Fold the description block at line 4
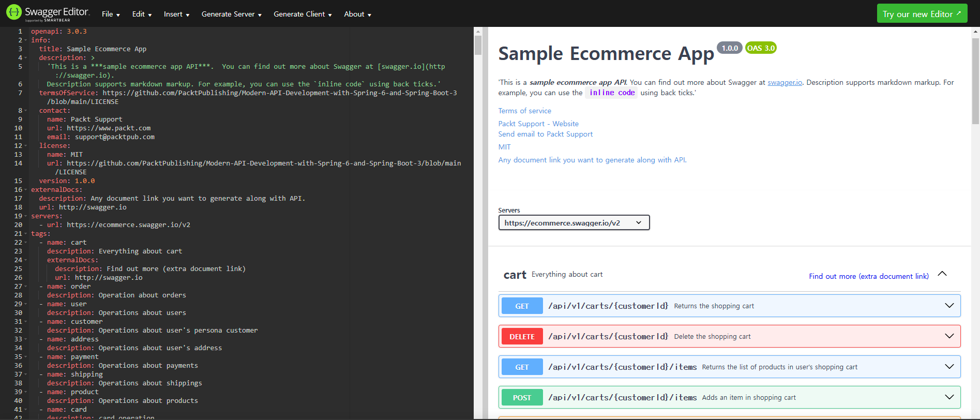Screen dimensions: 980x420 click(x=26, y=58)
